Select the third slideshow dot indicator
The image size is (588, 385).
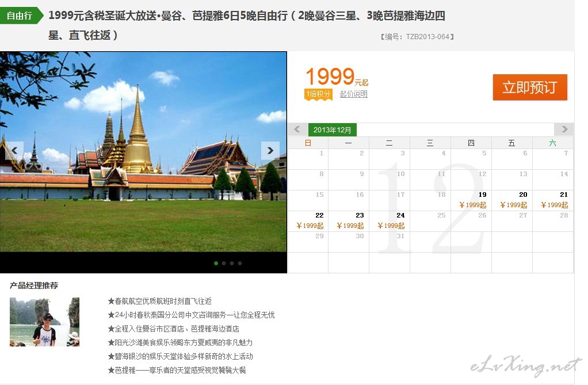[x=232, y=264]
